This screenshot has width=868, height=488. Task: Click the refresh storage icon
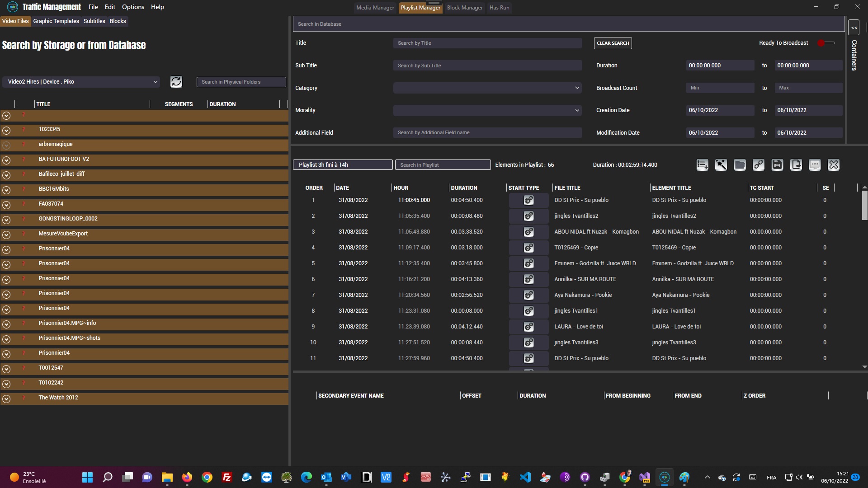click(x=176, y=82)
